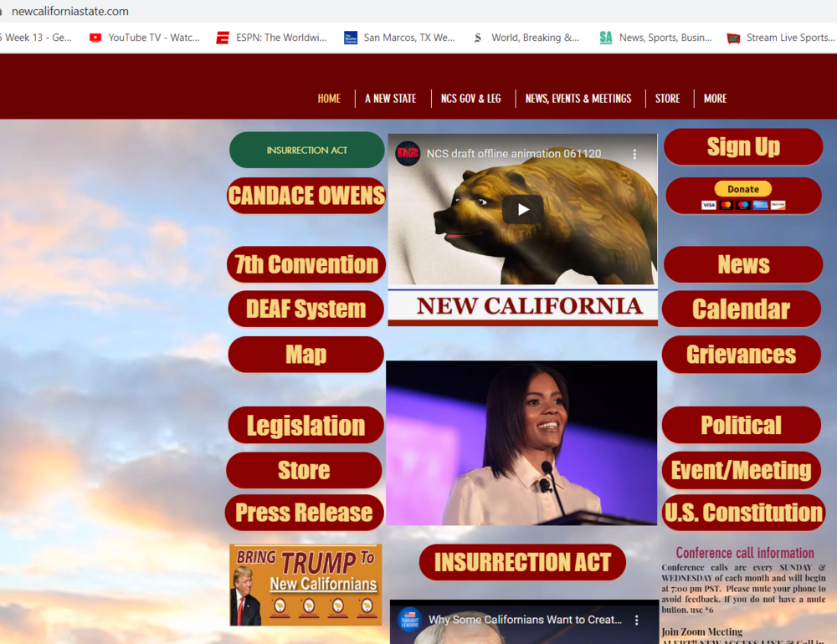
Task: Play the NCS draft animation video
Action: click(x=522, y=209)
